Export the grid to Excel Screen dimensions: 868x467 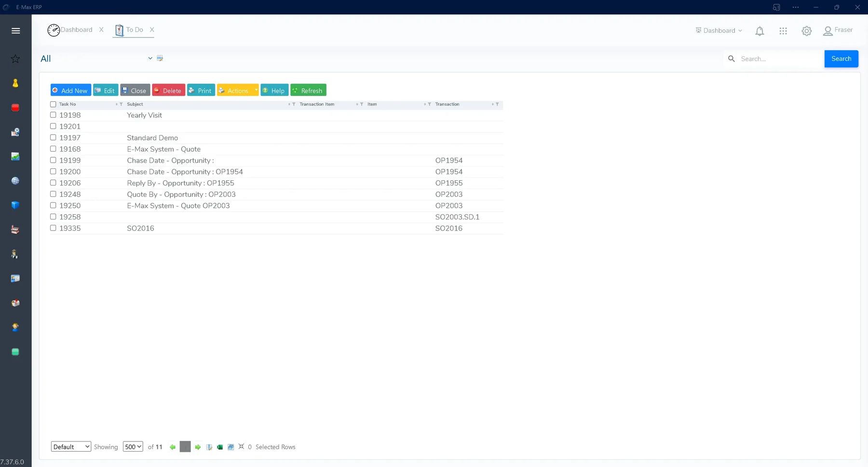220,447
